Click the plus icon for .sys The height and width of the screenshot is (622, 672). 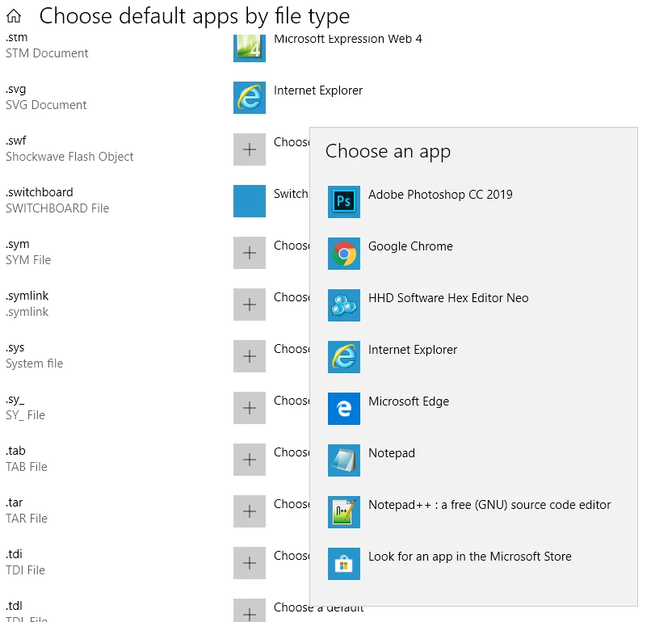[250, 355]
